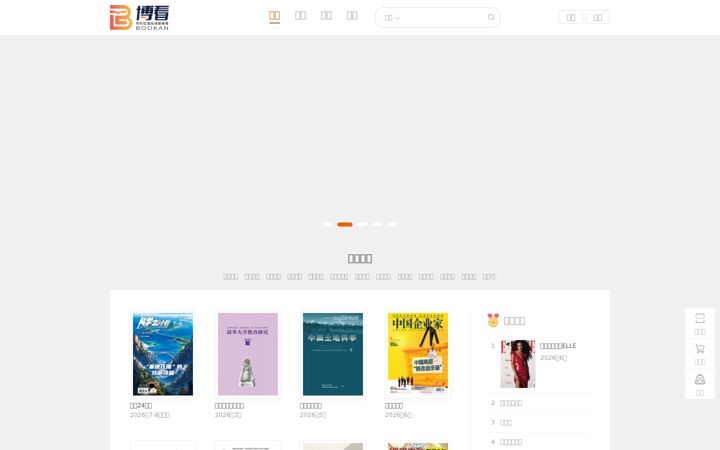Open the second tab in the top navigation
This screenshot has height=450, width=720.
300,16
